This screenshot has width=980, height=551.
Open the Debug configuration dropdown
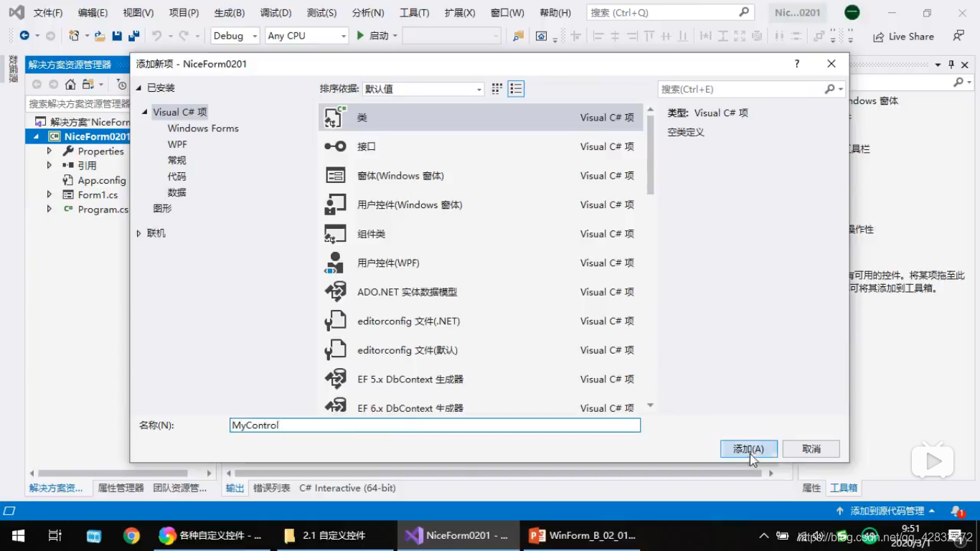click(235, 36)
